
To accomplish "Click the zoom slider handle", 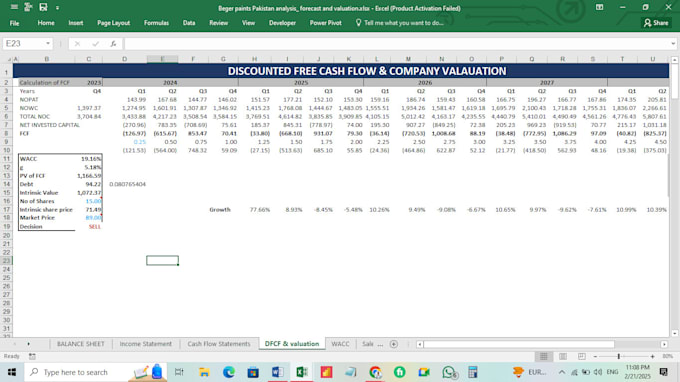I will click(619, 356).
